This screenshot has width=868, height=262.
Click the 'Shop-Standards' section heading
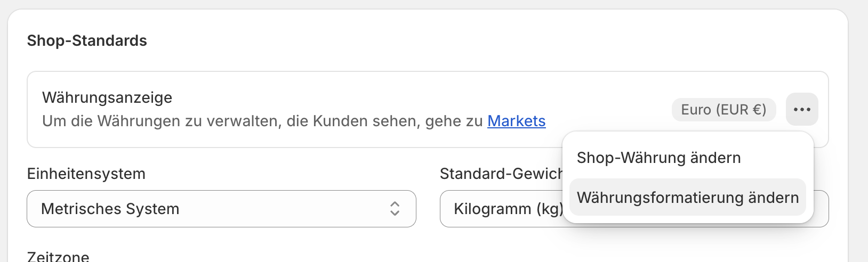(x=87, y=40)
